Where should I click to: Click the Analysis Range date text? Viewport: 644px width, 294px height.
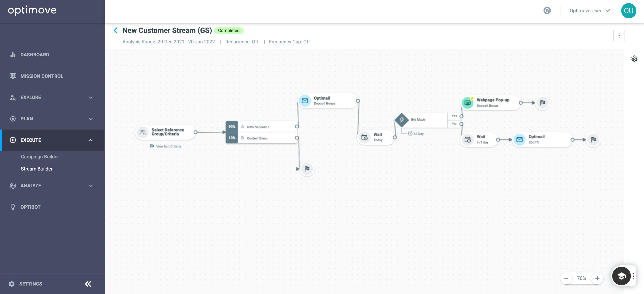click(x=168, y=42)
